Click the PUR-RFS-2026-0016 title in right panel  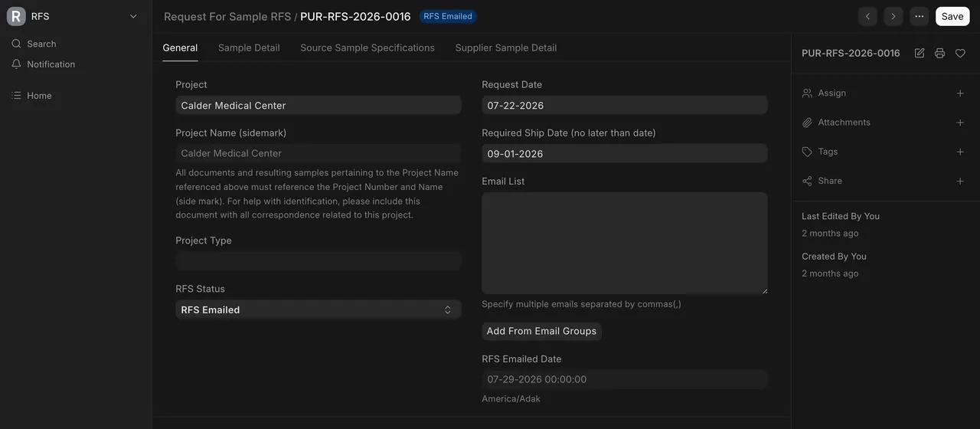[x=851, y=53]
